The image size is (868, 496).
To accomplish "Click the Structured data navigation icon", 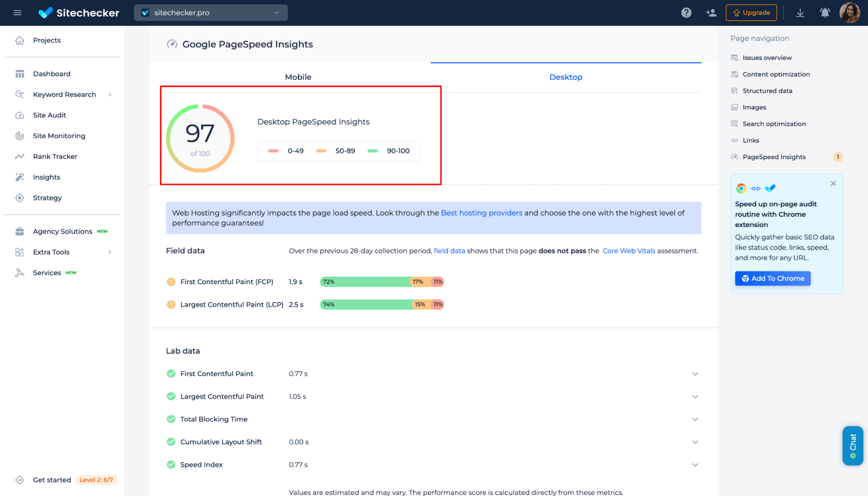I will click(x=734, y=91).
